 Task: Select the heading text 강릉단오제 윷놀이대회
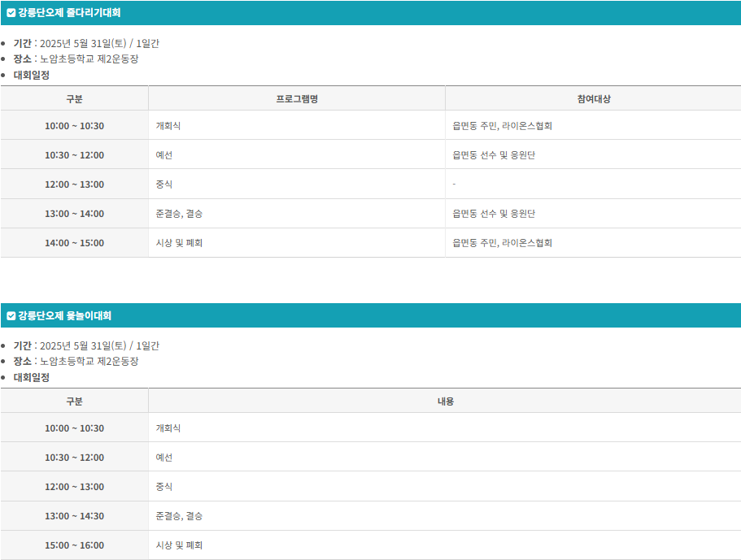pos(64,315)
